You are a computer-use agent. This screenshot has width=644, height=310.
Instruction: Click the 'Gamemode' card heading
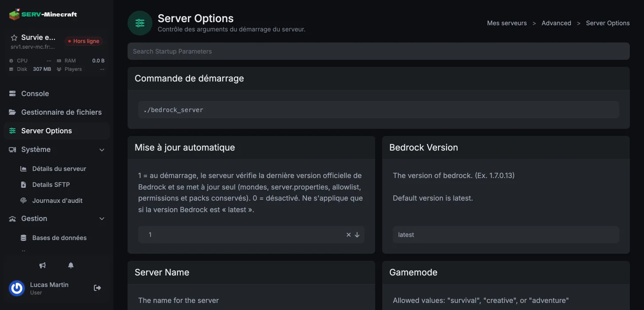tap(413, 272)
